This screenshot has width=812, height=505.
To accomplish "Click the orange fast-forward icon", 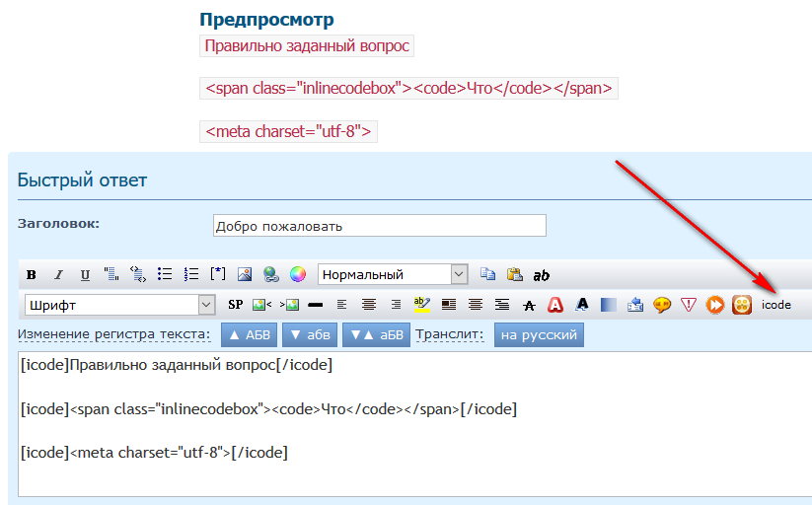I will [x=715, y=305].
